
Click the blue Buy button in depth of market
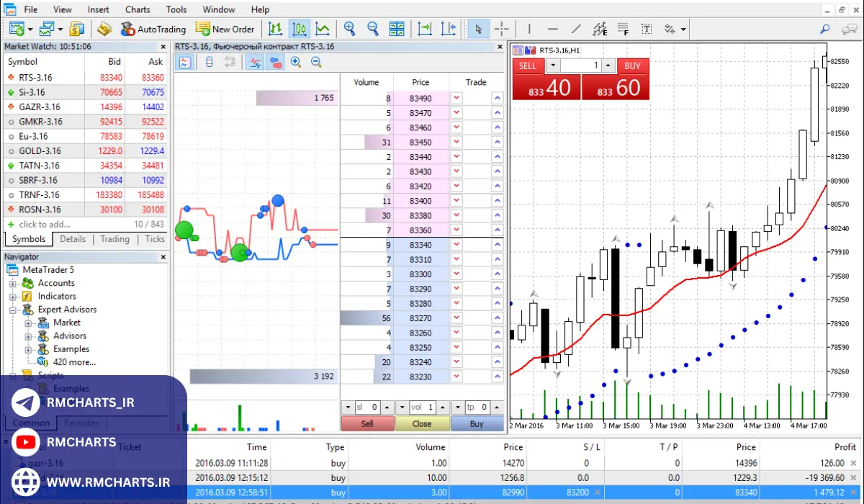[x=477, y=424]
